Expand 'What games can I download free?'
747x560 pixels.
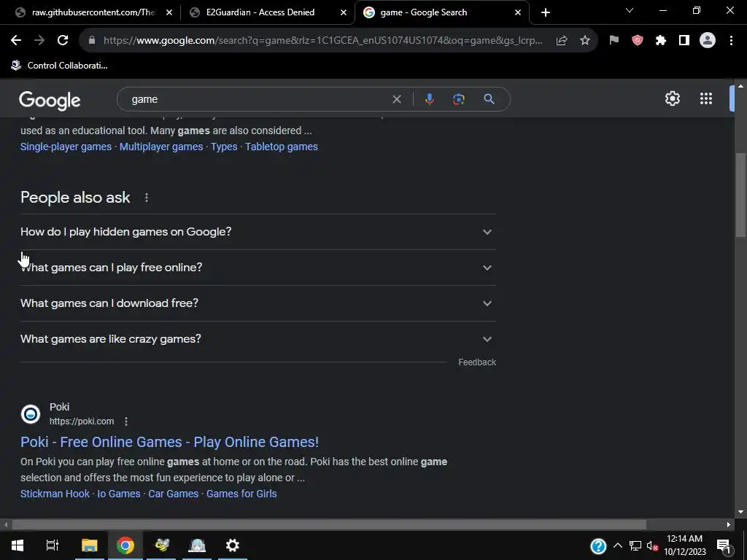coord(258,303)
